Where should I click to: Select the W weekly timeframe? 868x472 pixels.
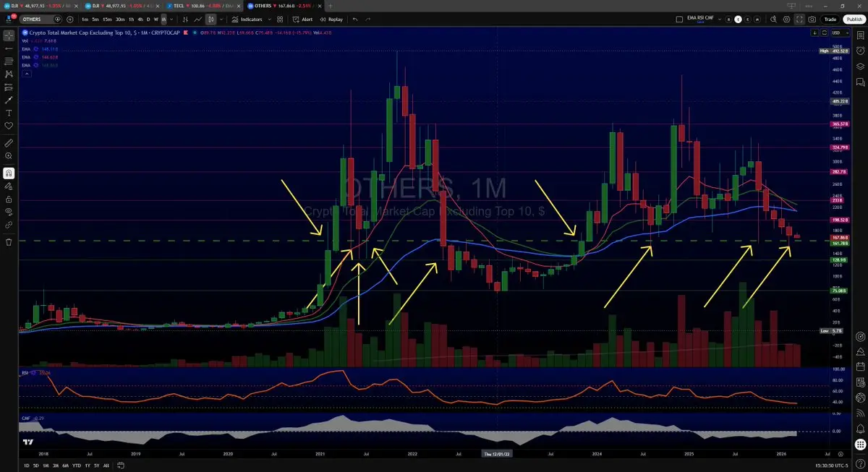point(156,20)
